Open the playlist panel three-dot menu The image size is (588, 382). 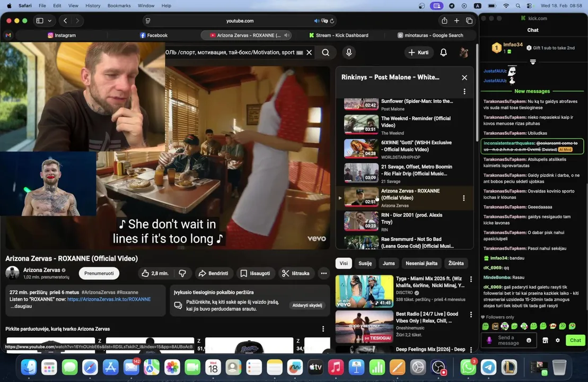tap(464, 92)
